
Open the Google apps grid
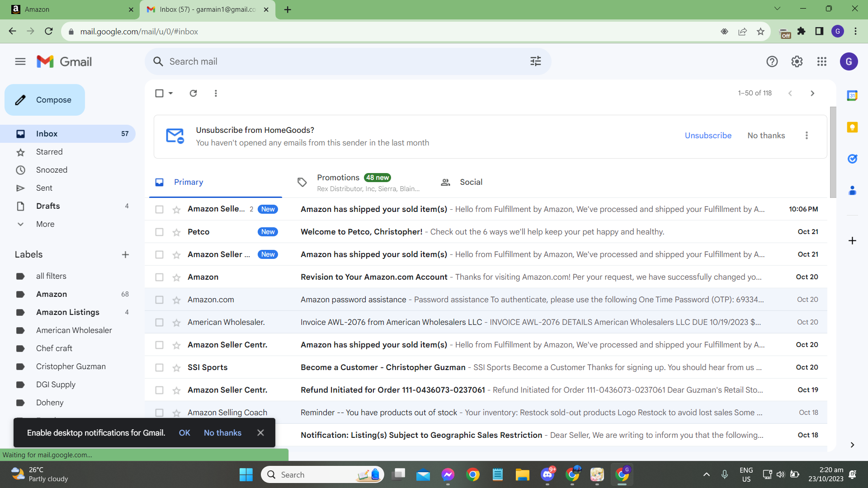click(x=822, y=61)
